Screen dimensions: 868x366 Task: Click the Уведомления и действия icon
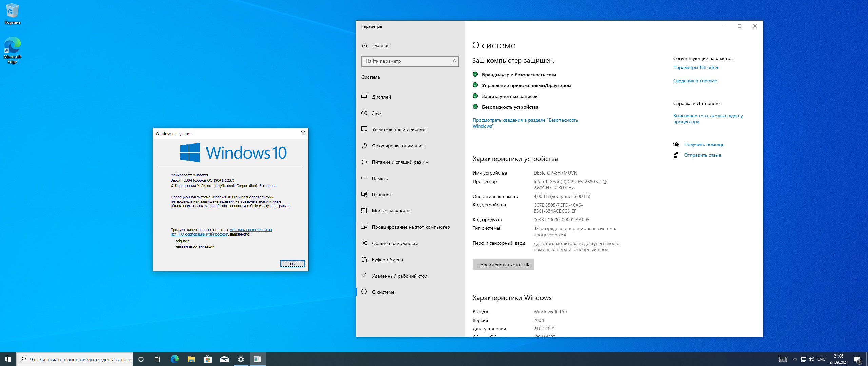pos(364,129)
